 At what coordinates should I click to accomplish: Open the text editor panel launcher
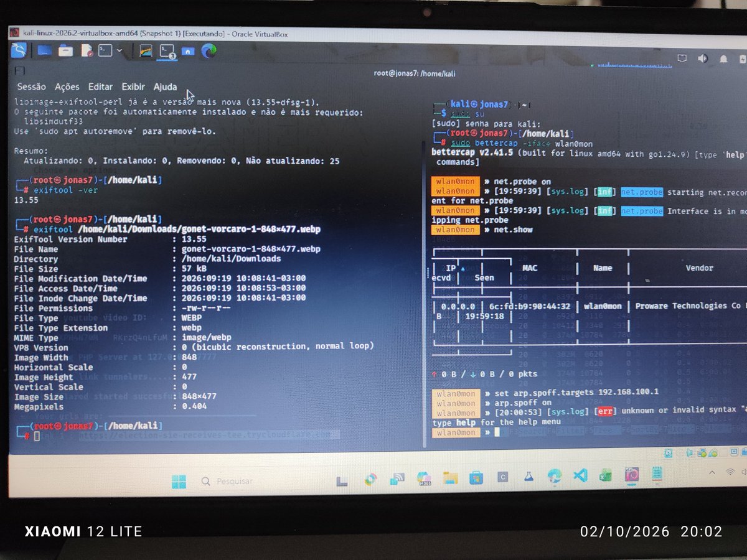pyautogui.click(x=87, y=50)
